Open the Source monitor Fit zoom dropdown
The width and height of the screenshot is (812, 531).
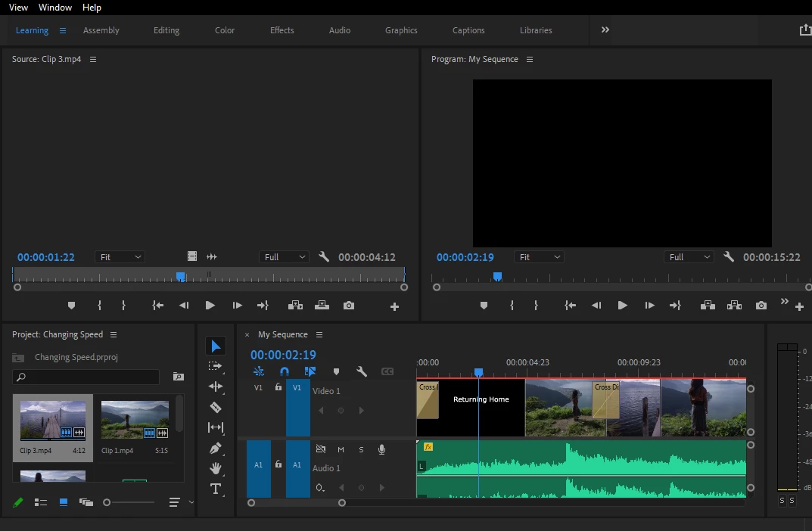120,257
